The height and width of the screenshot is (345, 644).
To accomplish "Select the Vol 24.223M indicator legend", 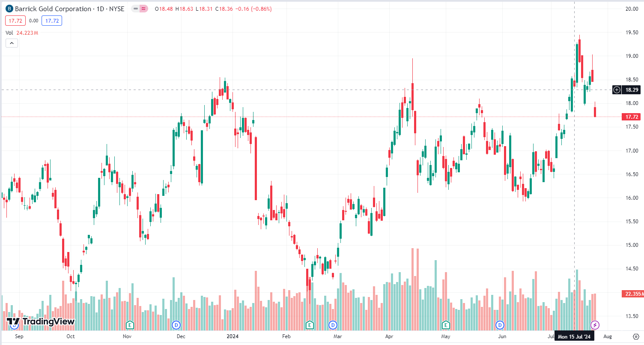I will [x=22, y=33].
